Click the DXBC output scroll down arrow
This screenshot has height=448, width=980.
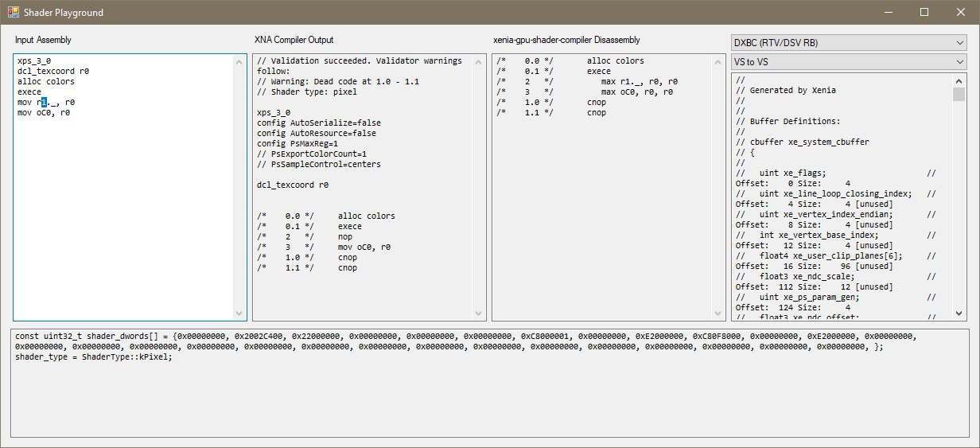click(x=959, y=314)
